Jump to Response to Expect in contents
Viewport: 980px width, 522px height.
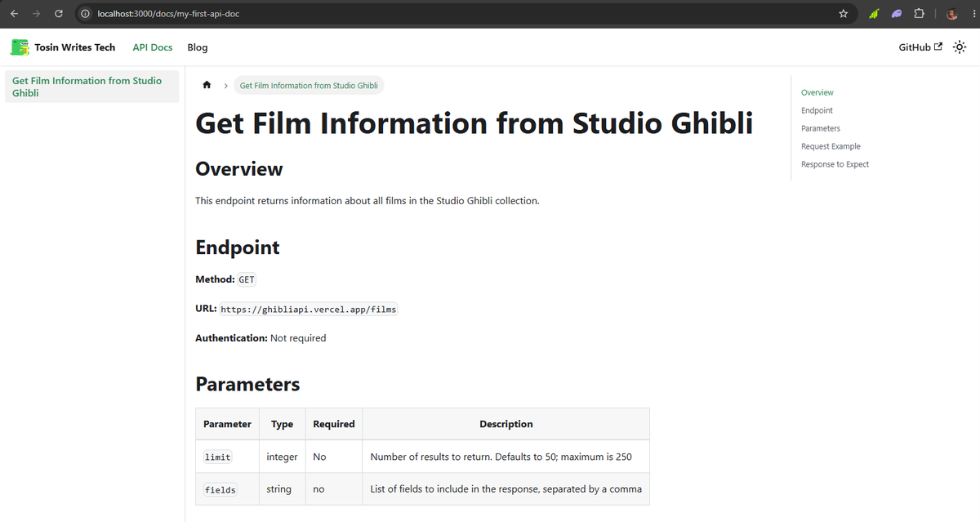pyautogui.click(x=835, y=164)
